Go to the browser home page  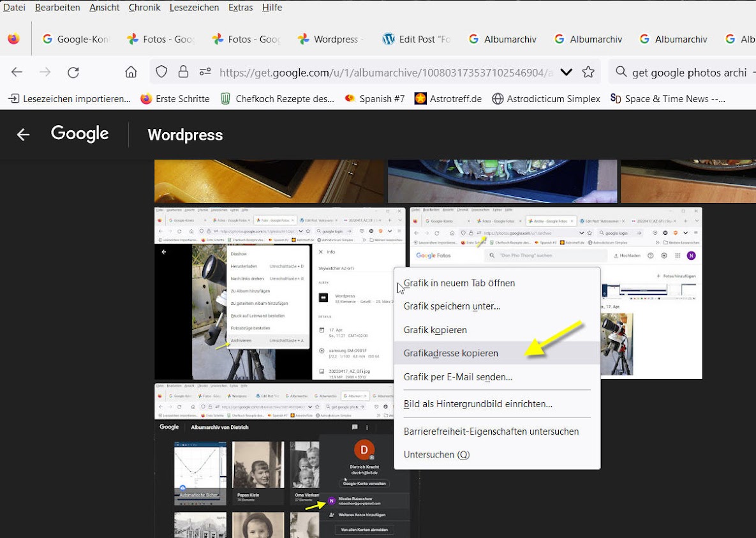click(131, 72)
